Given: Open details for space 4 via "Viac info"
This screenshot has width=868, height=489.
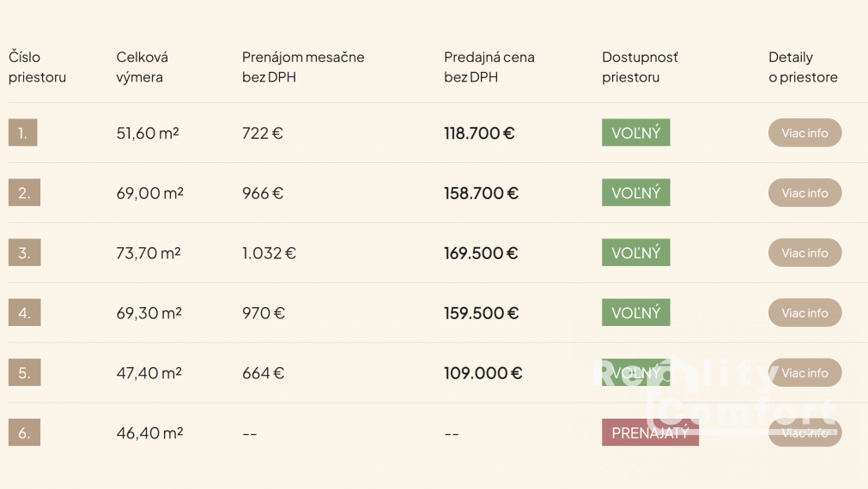Looking at the screenshot, I should tap(804, 313).
